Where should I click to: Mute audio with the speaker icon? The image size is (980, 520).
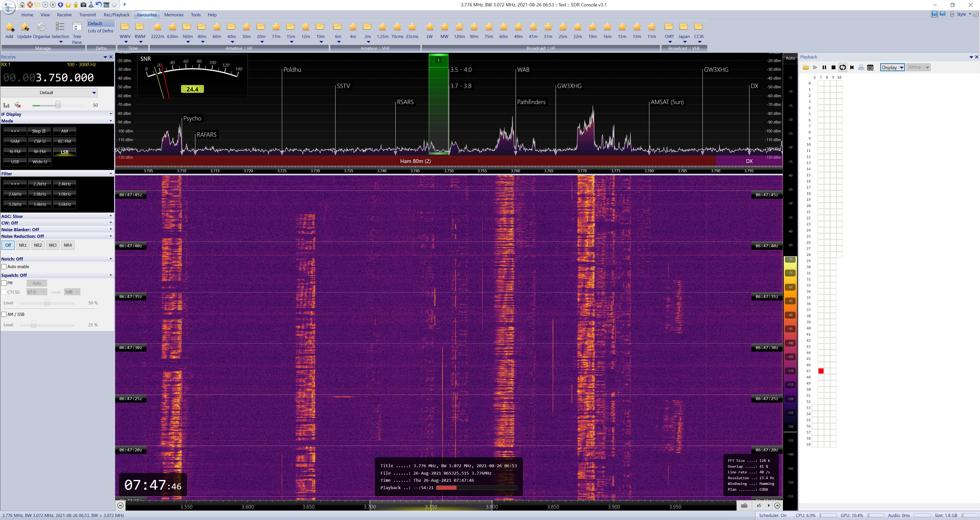18,105
